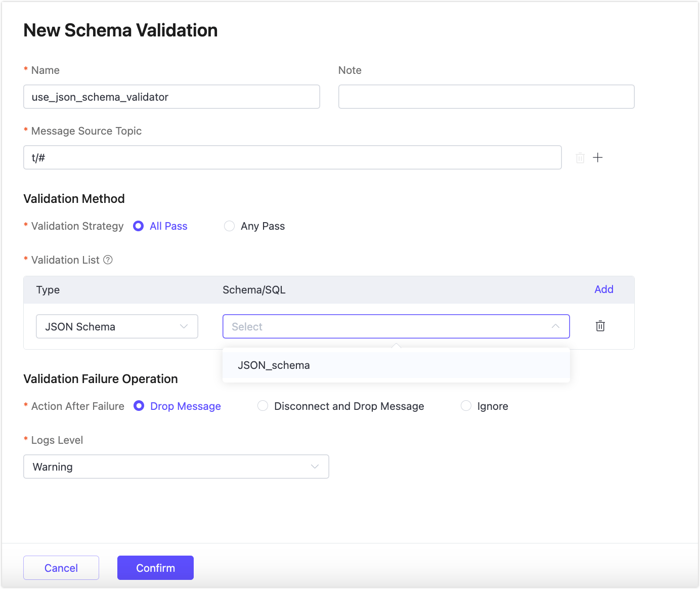Click the empty Note input field
Screen dimensions: 700x589
coord(486,97)
